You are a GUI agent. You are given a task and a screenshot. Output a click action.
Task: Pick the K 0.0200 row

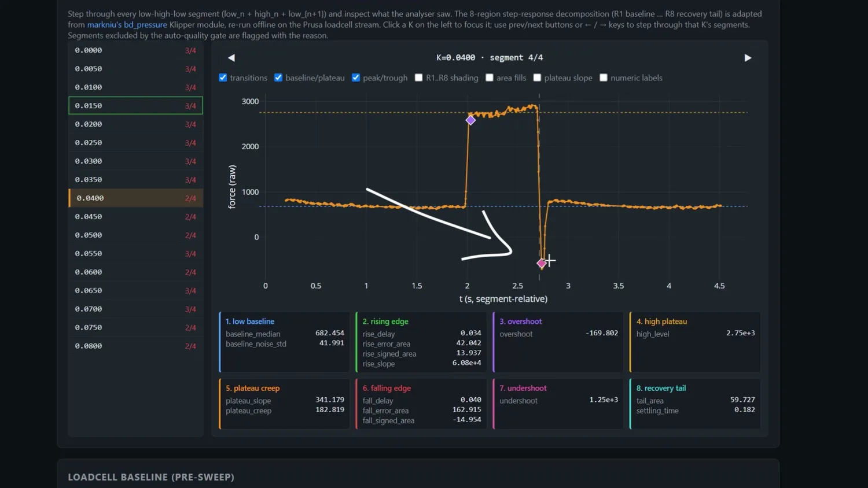pyautogui.click(x=135, y=124)
